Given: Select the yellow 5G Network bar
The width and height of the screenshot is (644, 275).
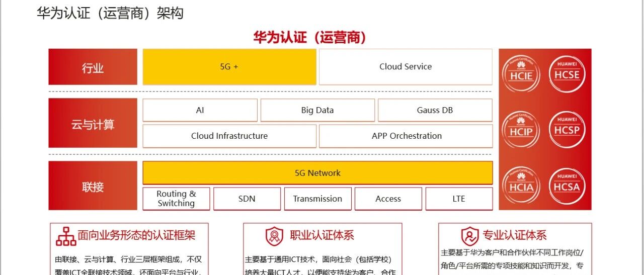Looking at the screenshot, I should 317,173.
